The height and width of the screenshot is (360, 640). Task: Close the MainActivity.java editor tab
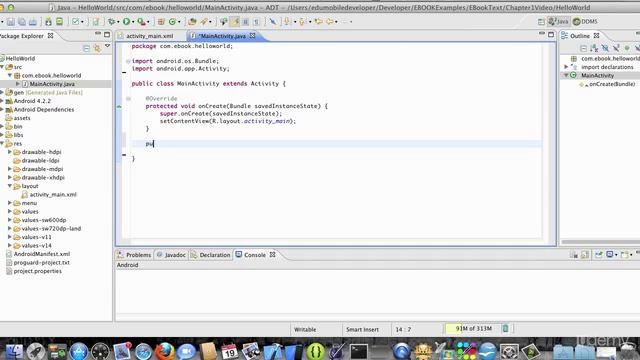click(253, 36)
